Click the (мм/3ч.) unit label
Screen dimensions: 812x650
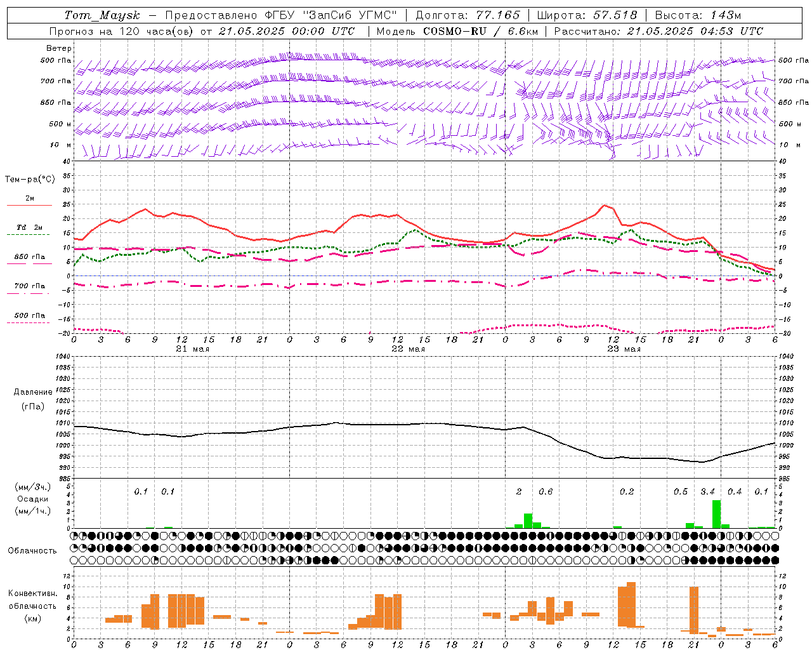tap(33, 487)
